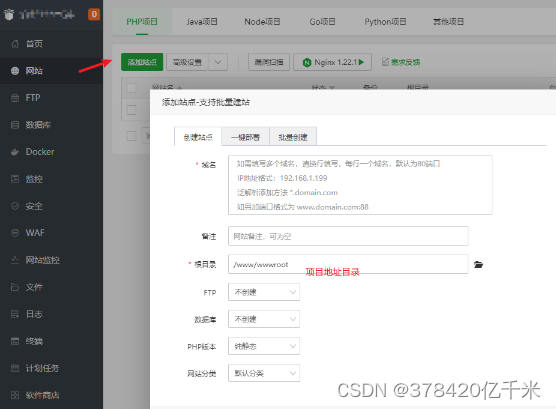Switch to Python项目 tab

point(385,22)
